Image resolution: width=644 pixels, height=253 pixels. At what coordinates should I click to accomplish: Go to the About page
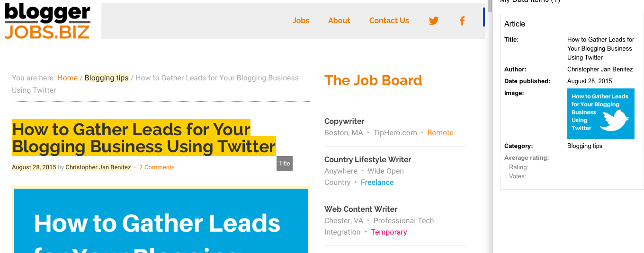[x=339, y=21]
